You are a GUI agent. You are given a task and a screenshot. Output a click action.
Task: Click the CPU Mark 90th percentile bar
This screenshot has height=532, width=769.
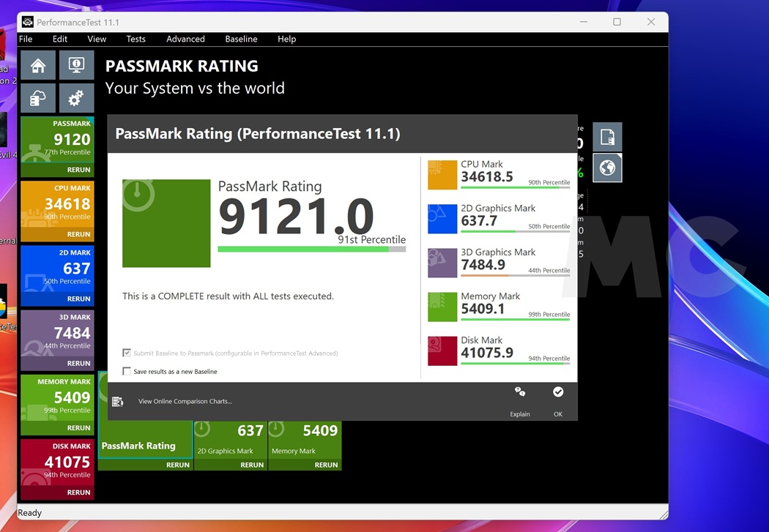point(516,187)
